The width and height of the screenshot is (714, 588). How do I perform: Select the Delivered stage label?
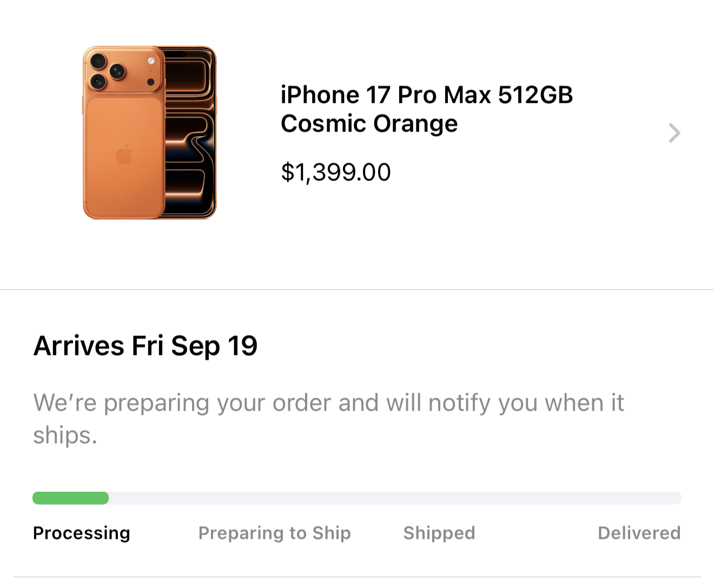pyautogui.click(x=639, y=533)
